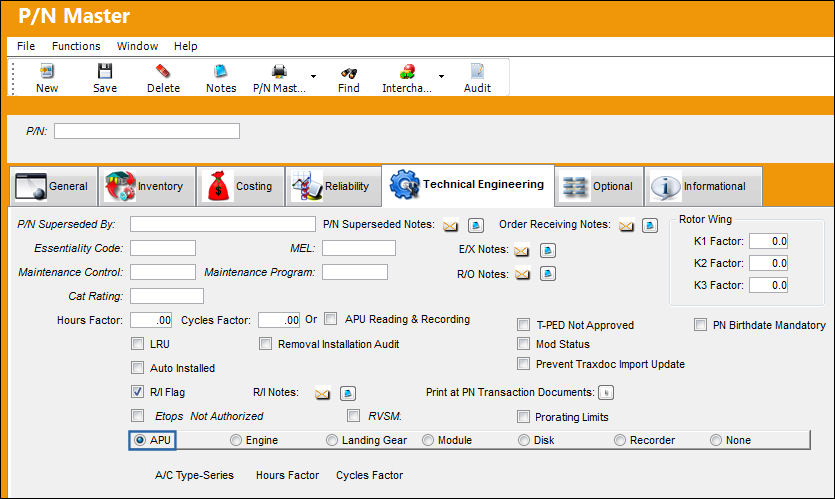Click the MEL input field
This screenshot has width=835, height=499.
tap(359, 248)
